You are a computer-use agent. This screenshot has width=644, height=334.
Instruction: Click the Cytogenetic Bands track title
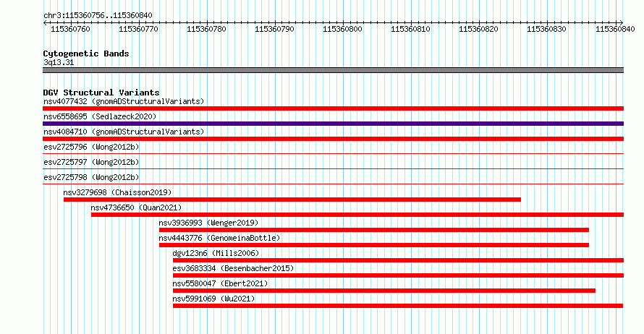(86, 53)
